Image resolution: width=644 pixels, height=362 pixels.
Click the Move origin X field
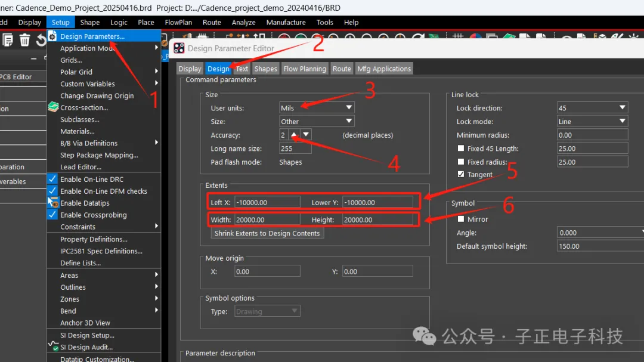point(267,271)
